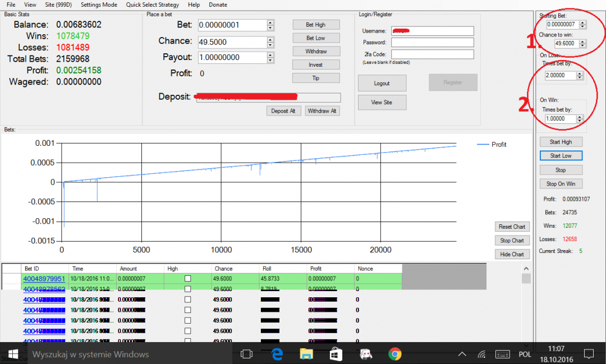Decrease the Chance value with down arrow
The height and width of the screenshot is (364, 606).
tap(270, 45)
